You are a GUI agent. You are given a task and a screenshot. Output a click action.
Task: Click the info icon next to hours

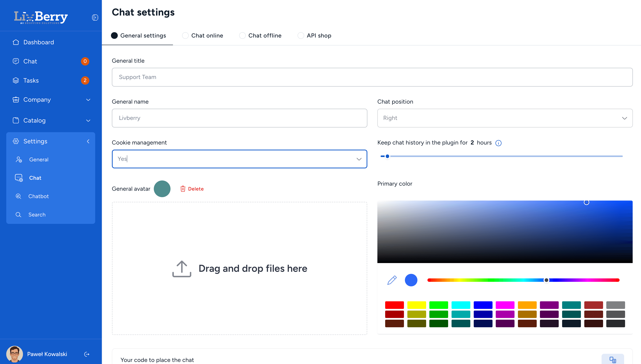coord(498,143)
